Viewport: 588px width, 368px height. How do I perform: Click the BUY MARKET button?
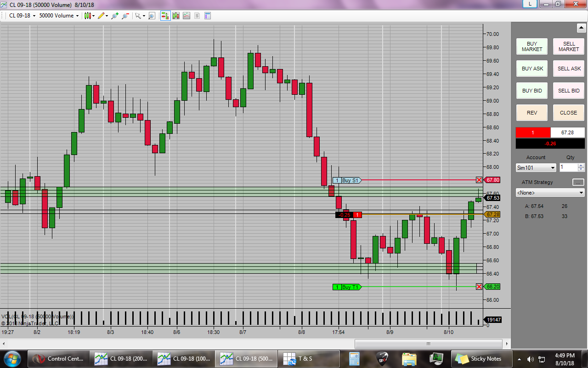tap(532, 46)
